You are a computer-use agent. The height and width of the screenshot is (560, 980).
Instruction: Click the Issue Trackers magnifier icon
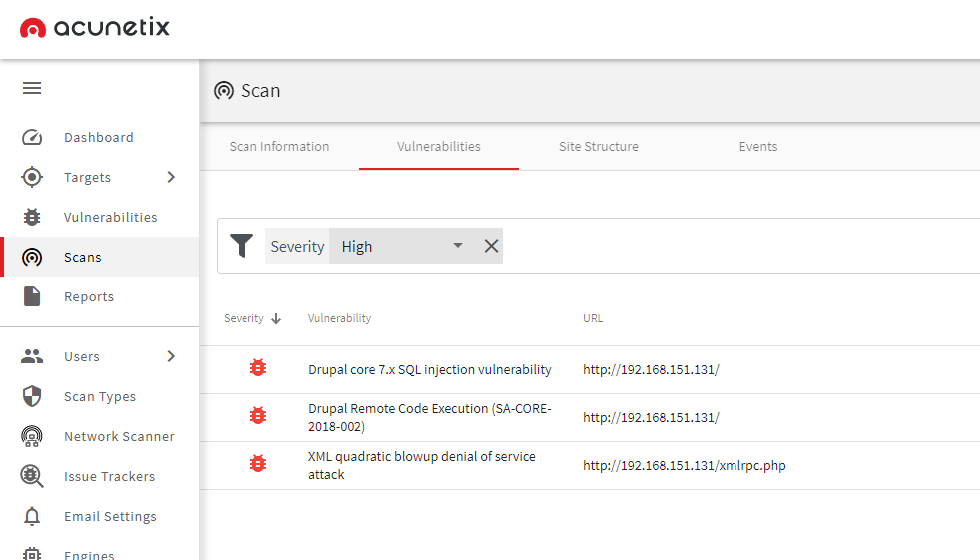tap(32, 476)
